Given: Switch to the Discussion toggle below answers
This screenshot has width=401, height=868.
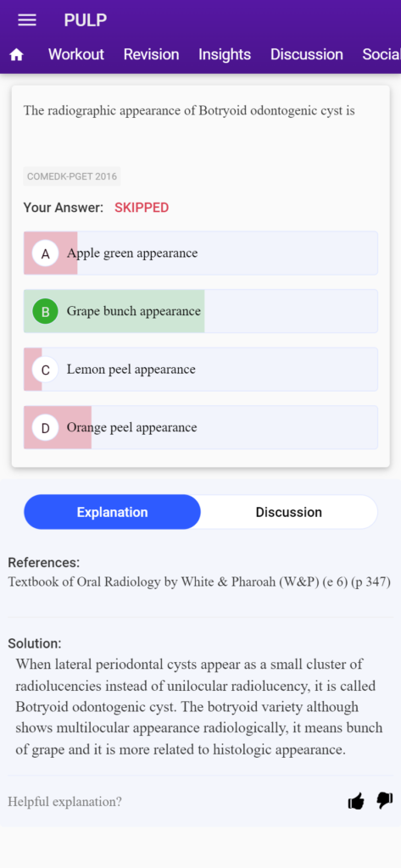Looking at the screenshot, I should tap(288, 512).
